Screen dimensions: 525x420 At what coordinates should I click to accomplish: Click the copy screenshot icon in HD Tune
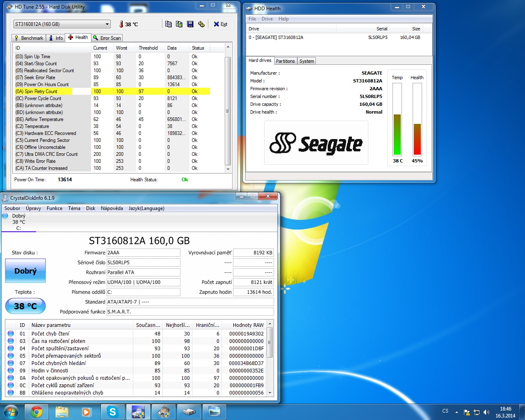(x=179, y=24)
